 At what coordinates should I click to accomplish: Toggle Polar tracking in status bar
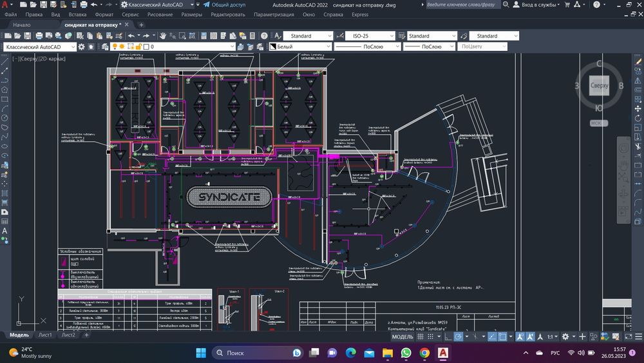459,337
